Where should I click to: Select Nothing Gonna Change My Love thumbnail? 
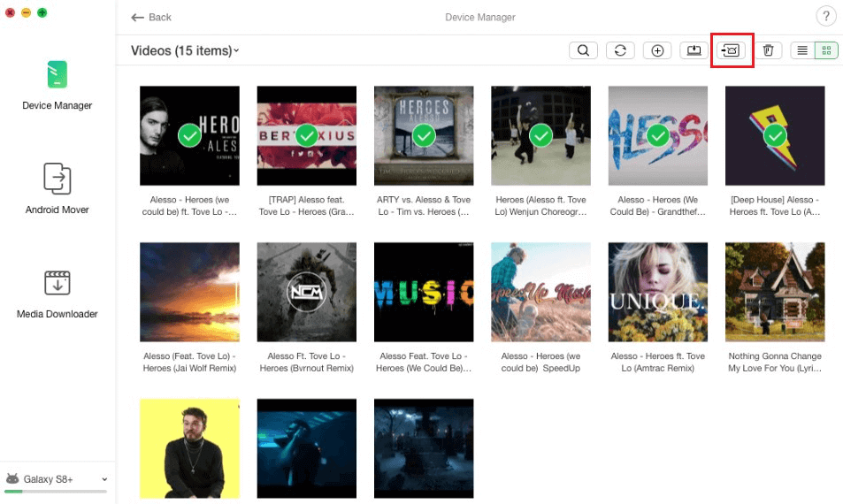[775, 292]
